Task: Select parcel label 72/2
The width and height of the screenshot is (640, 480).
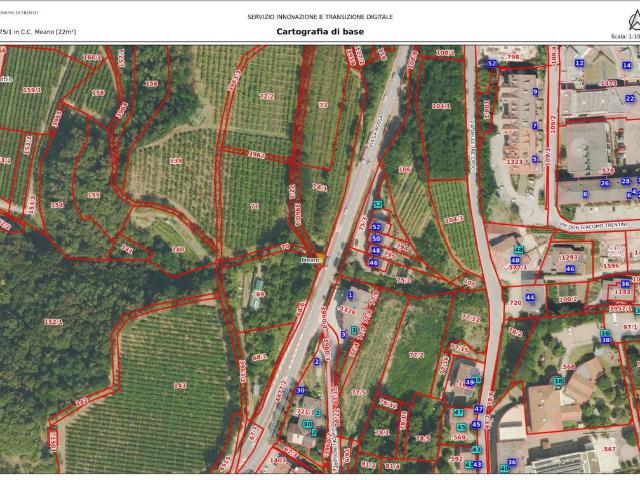Action: 267,96
